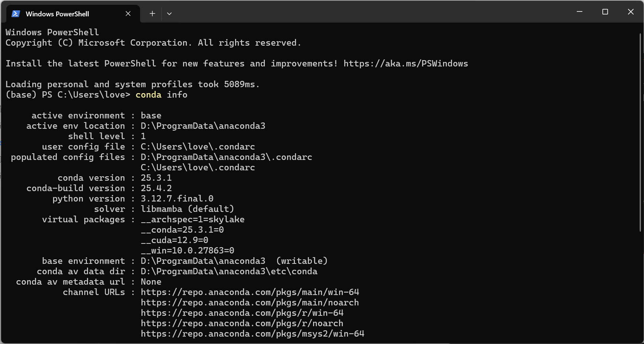This screenshot has height=344, width=644.
Task: Close the Windows PowerShell tab
Action: pos(128,13)
